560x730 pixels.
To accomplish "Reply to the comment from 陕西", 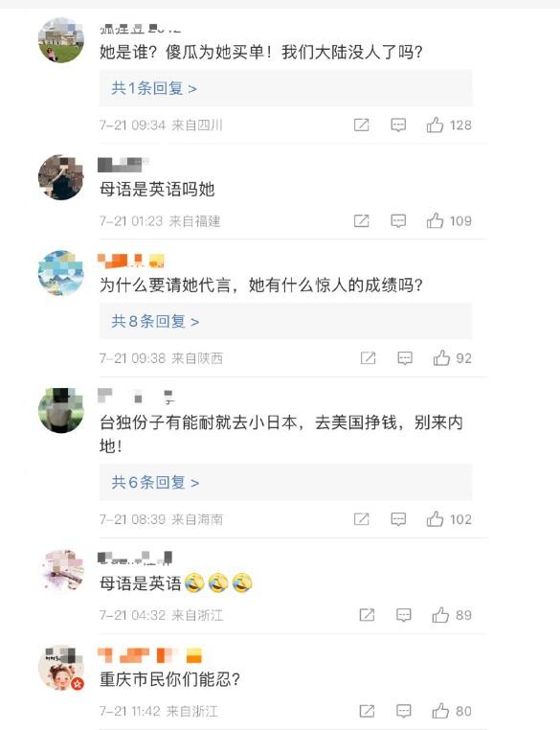I will 405,358.
